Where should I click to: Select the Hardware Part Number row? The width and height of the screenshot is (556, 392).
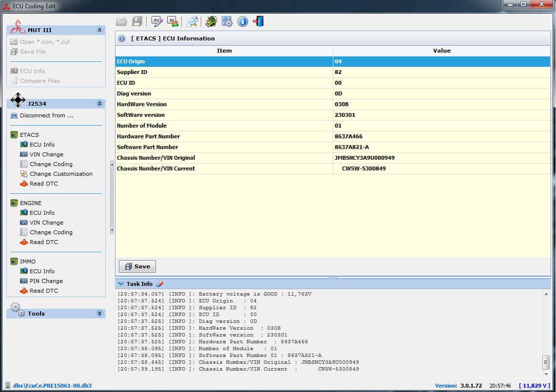point(333,136)
